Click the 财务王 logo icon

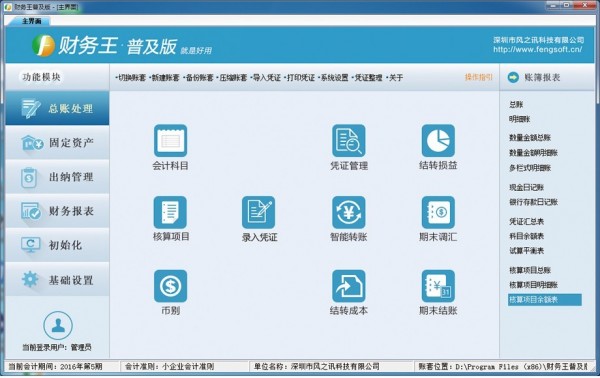click(43, 46)
